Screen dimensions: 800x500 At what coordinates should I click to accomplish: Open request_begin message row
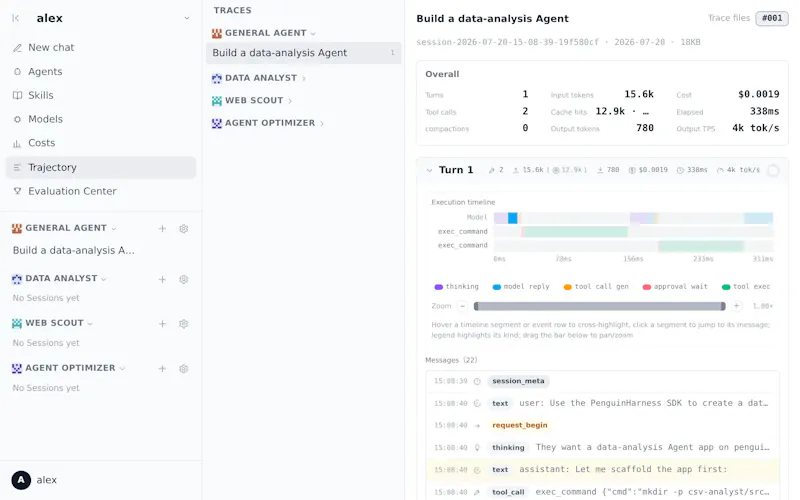(x=603, y=426)
